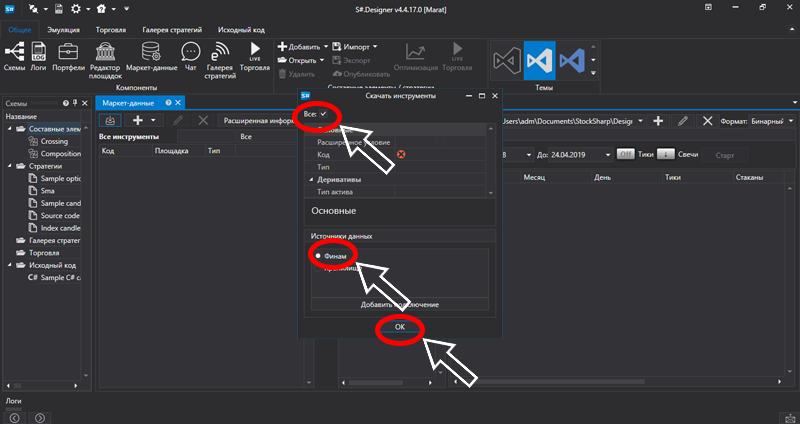
Task: Toggle the Все checkbox in the dialog
Action: [323, 115]
